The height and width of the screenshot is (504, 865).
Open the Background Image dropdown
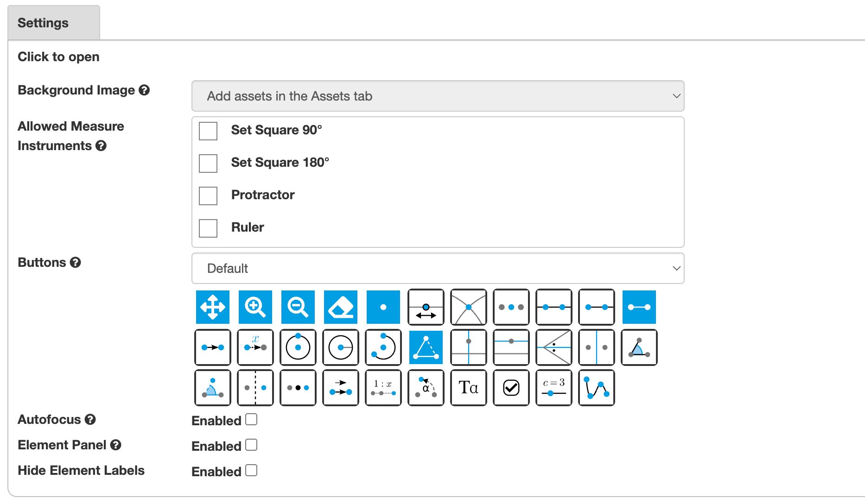click(437, 96)
